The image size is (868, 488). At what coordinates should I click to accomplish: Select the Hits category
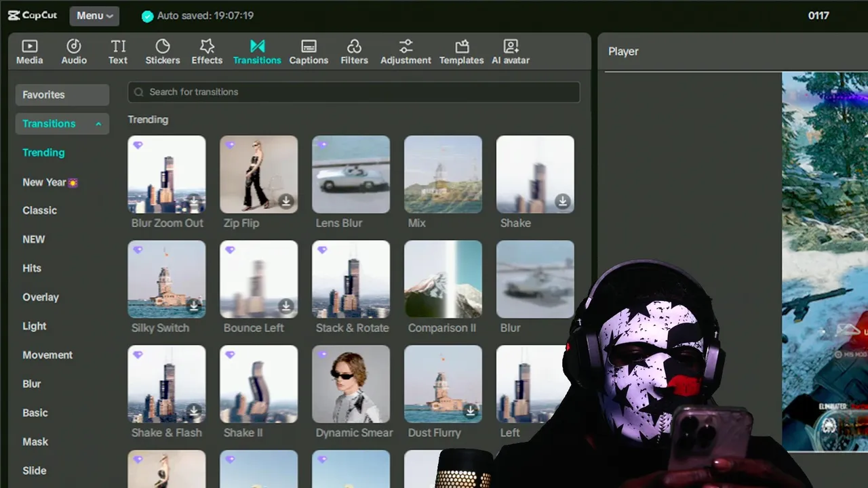(x=32, y=268)
